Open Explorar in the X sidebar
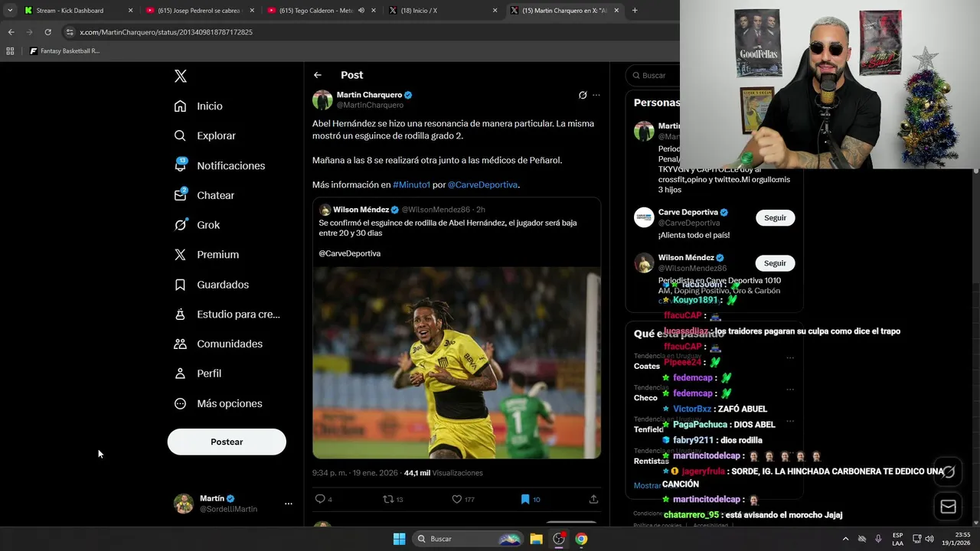Image resolution: width=980 pixels, height=551 pixels. click(204, 135)
